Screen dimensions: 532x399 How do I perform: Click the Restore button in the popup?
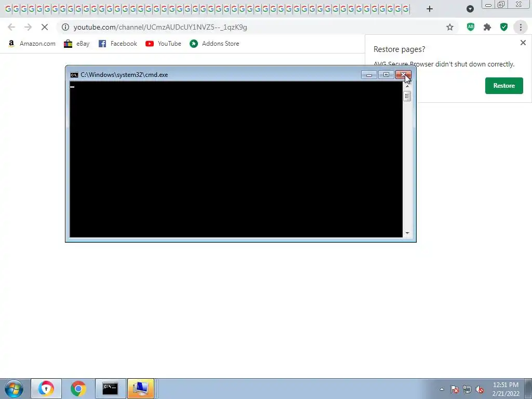[x=504, y=86]
